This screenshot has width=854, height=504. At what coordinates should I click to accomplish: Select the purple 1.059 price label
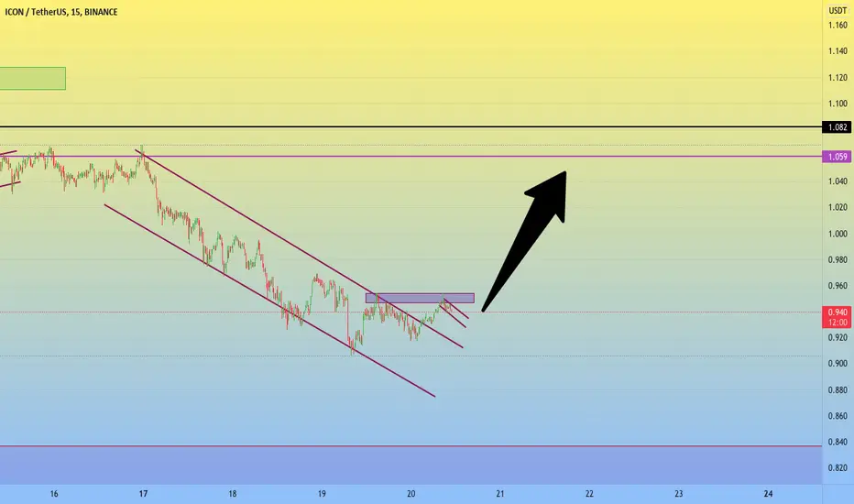838,157
